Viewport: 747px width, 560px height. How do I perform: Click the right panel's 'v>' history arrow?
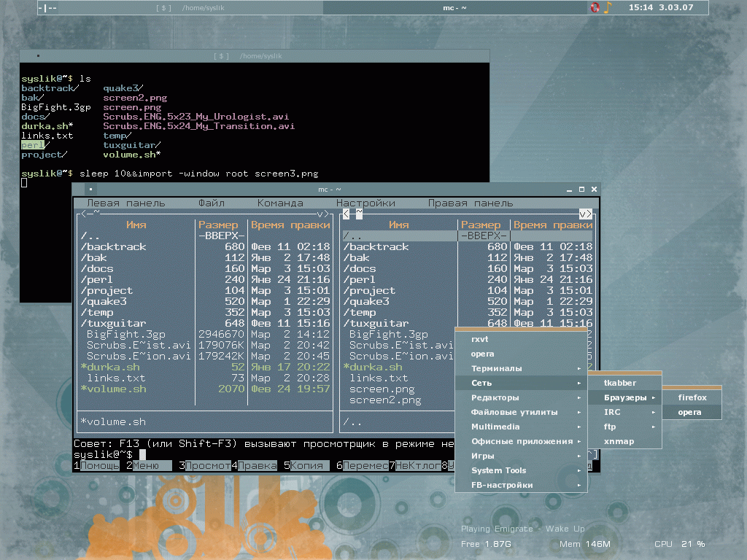click(x=586, y=214)
